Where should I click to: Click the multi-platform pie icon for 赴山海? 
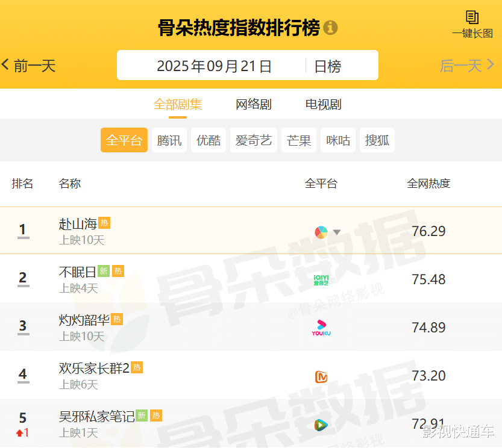tap(321, 232)
